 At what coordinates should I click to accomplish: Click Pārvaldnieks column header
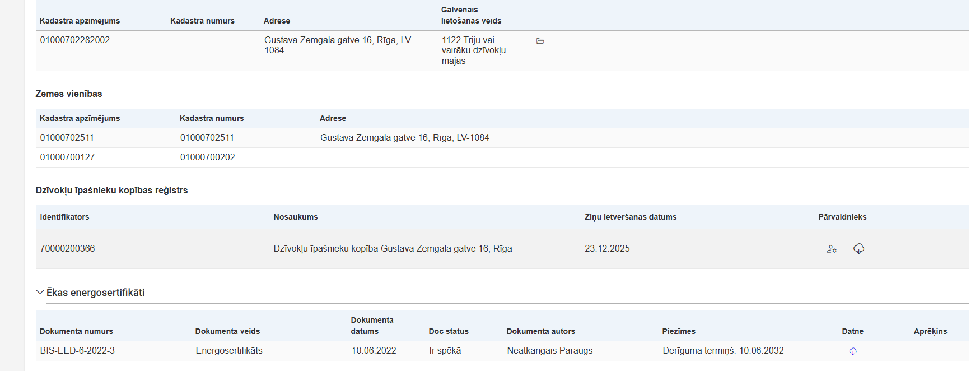[x=842, y=217]
